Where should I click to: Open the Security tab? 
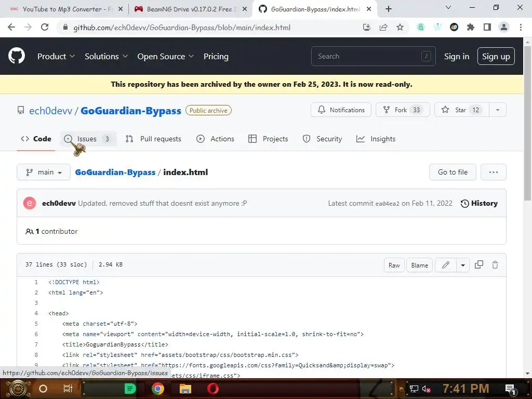[x=322, y=139]
